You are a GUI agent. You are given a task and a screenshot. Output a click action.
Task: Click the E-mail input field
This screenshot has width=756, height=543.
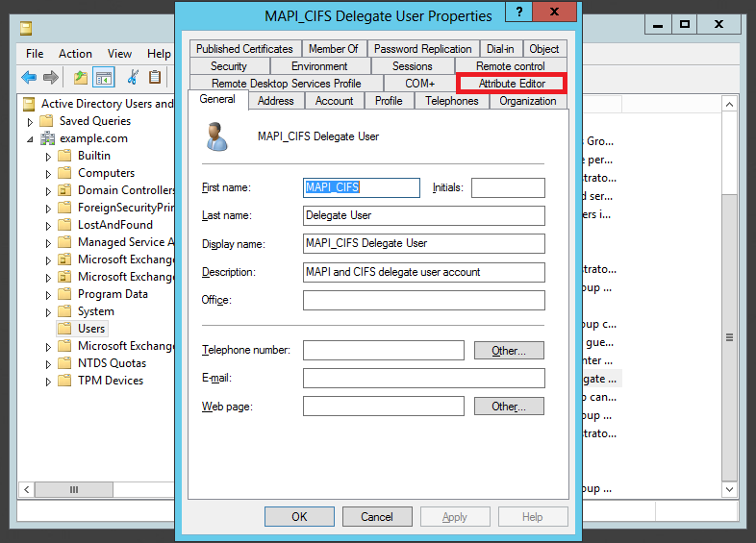tap(424, 379)
